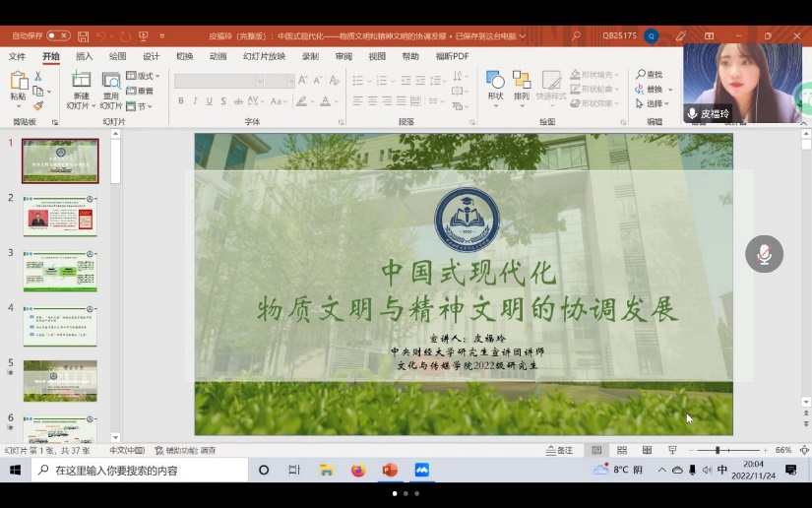Select slide 3 thumbnail in slide panel
The height and width of the screenshot is (508, 812).
pos(60,271)
